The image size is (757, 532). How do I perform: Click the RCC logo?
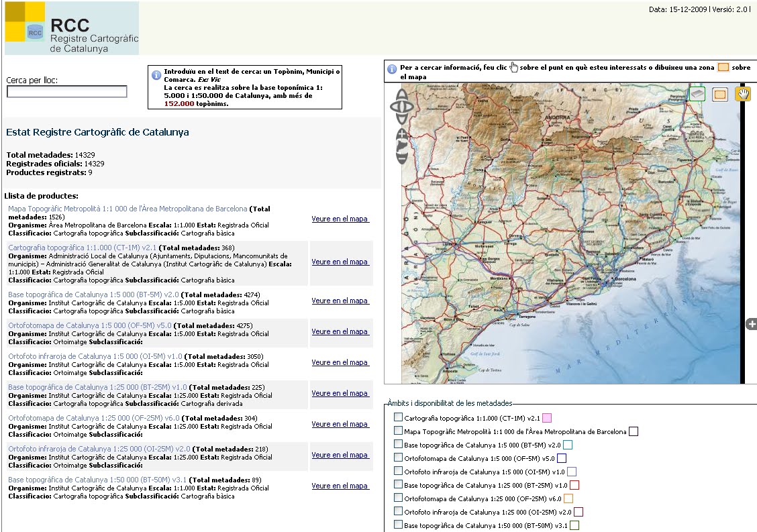click(x=71, y=28)
